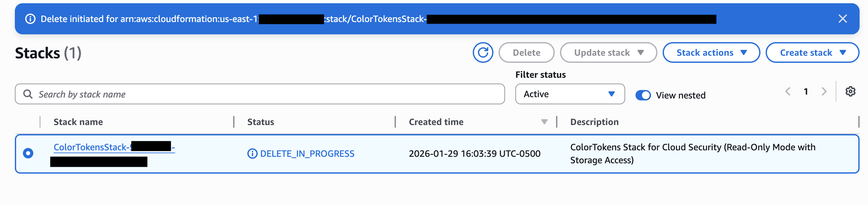This screenshot has width=868, height=206.
Task: Select the ColorTokensStack radio button
Action: point(28,153)
